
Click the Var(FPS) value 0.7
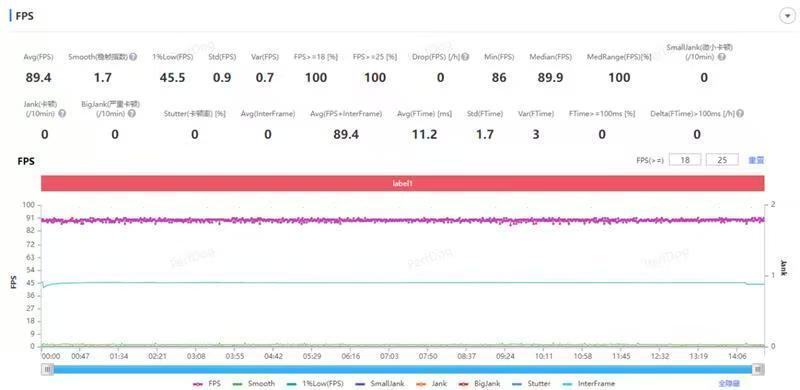tap(265, 78)
